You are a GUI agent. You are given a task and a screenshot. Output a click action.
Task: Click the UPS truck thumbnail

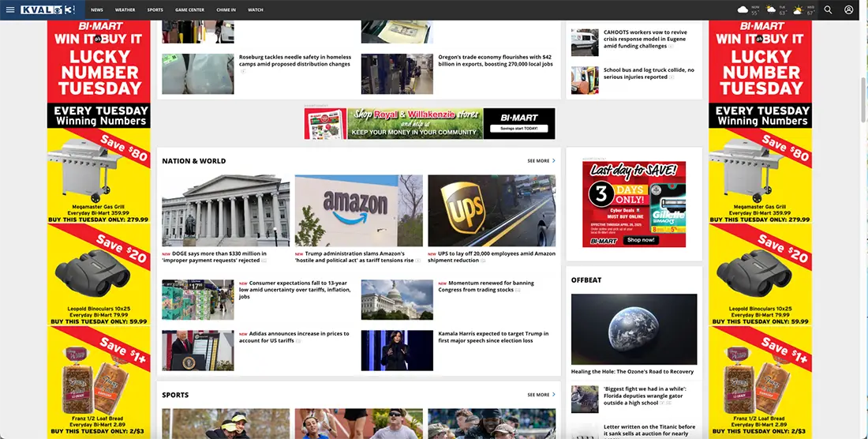coord(492,211)
